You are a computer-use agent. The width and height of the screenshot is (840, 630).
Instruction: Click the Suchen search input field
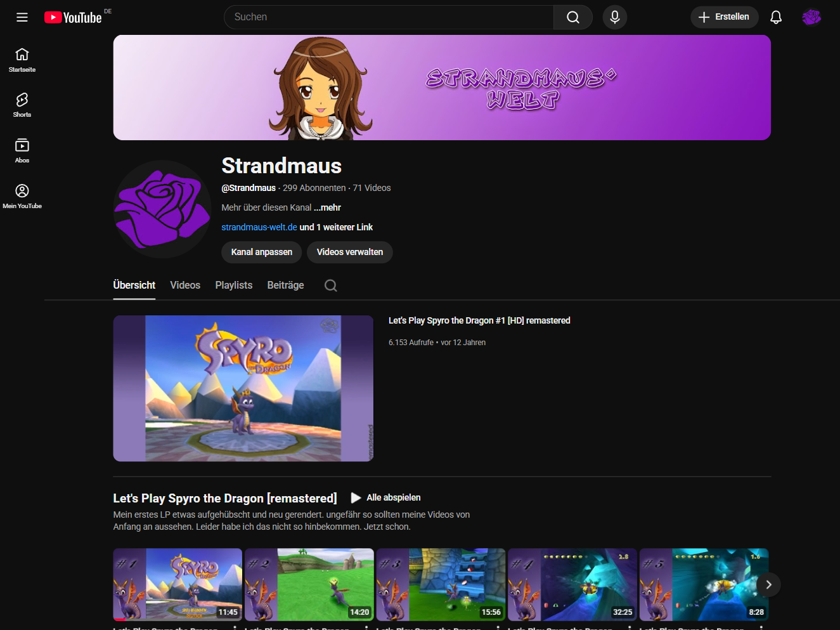tap(388, 17)
